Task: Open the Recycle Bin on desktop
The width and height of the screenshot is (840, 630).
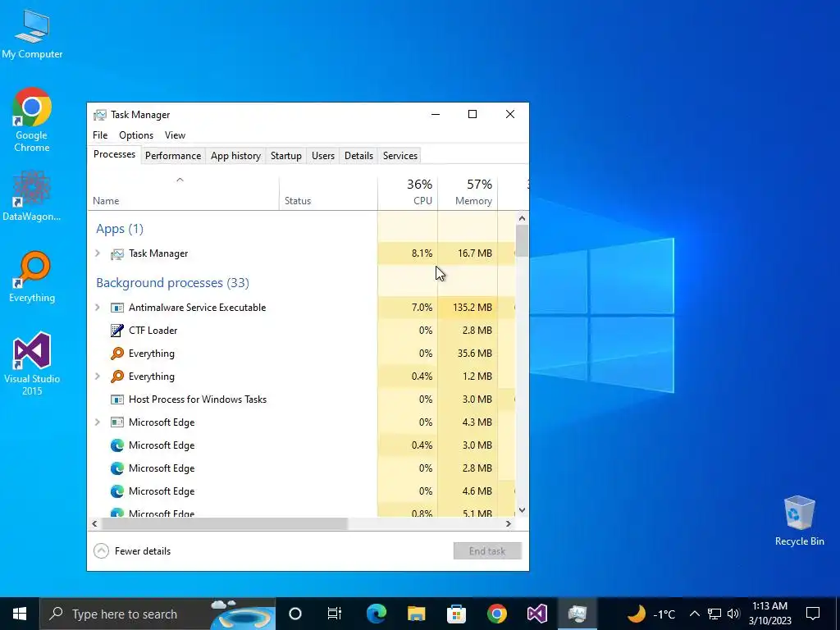Action: pyautogui.click(x=799, y=521)
